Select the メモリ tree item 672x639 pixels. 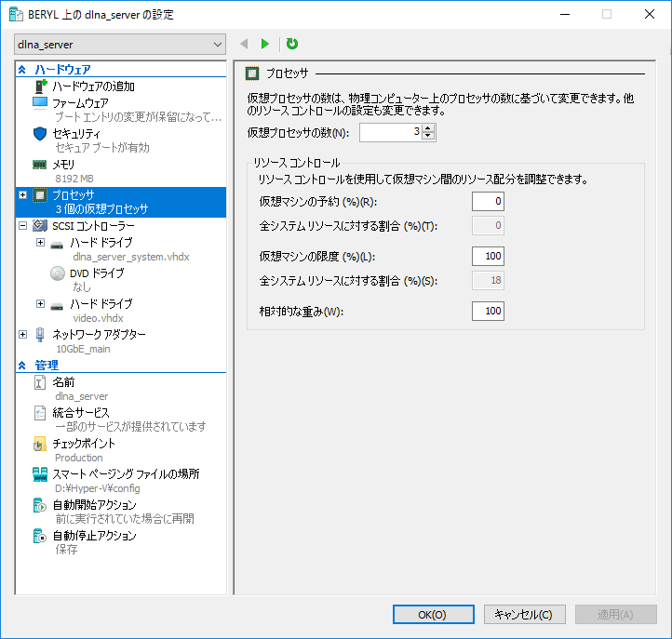point(63,165)
